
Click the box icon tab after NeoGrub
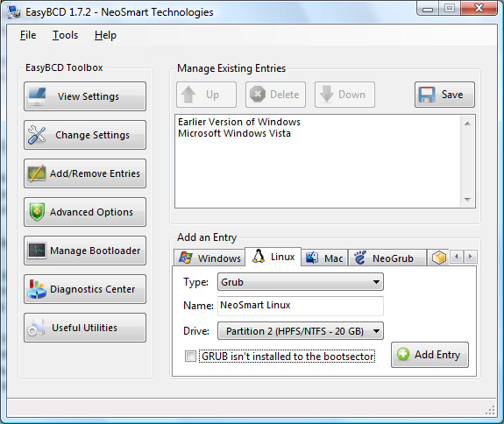coord(439,258)
